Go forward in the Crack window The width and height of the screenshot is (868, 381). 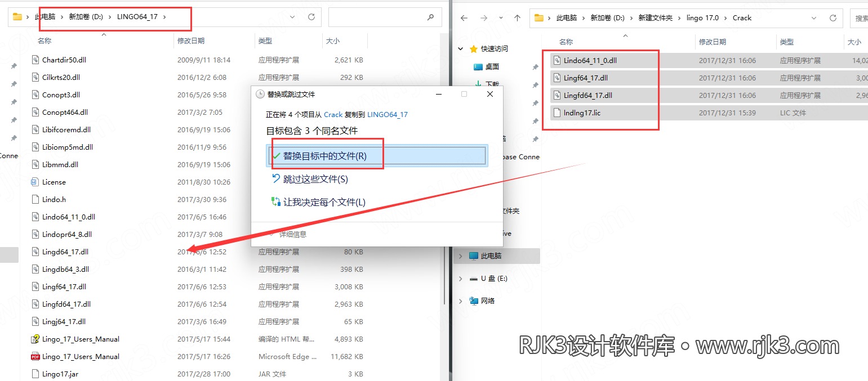[484, 18]
